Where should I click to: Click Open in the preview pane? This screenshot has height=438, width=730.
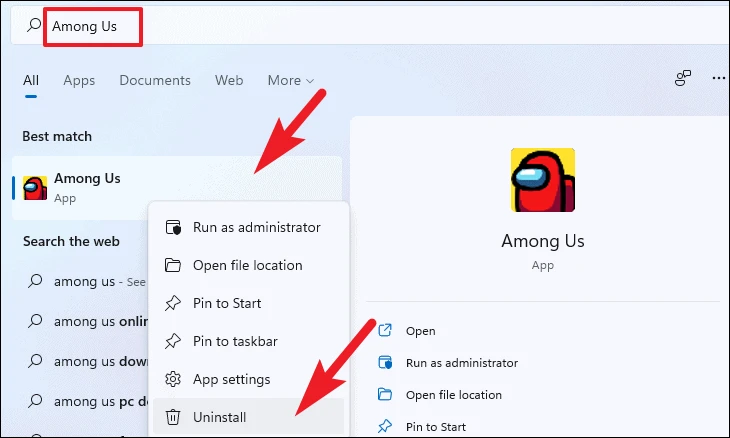pyautogui.click(x=420, y=331)
